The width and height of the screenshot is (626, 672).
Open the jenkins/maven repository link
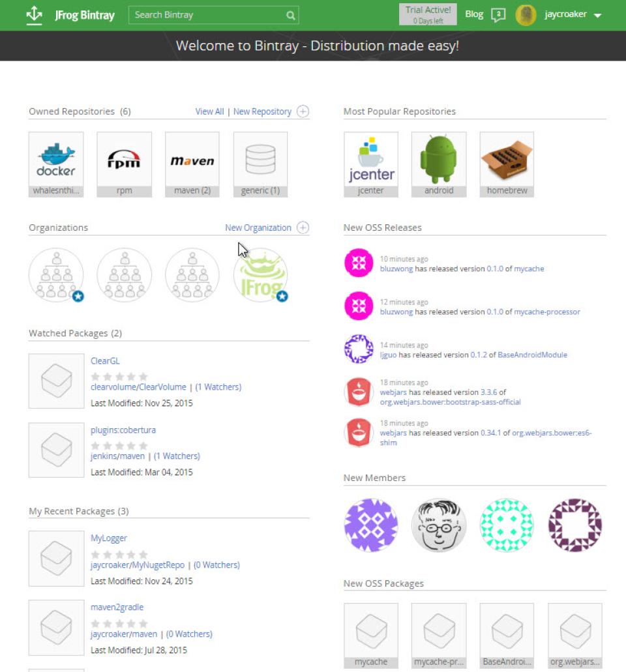click(117, 456)
